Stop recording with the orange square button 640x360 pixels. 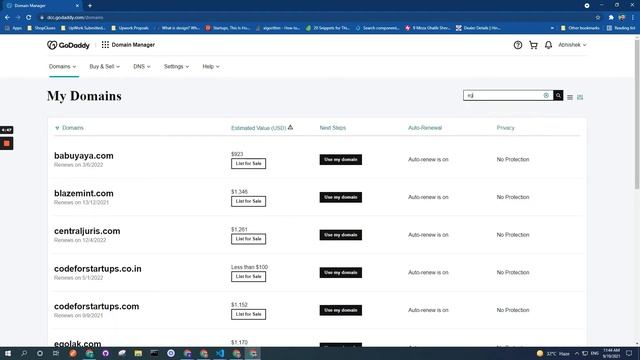tap(7, 144)
